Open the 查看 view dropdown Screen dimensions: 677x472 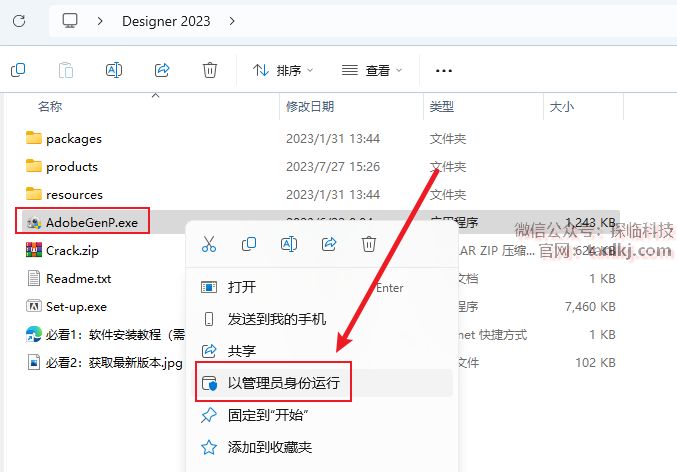(372, 70)
